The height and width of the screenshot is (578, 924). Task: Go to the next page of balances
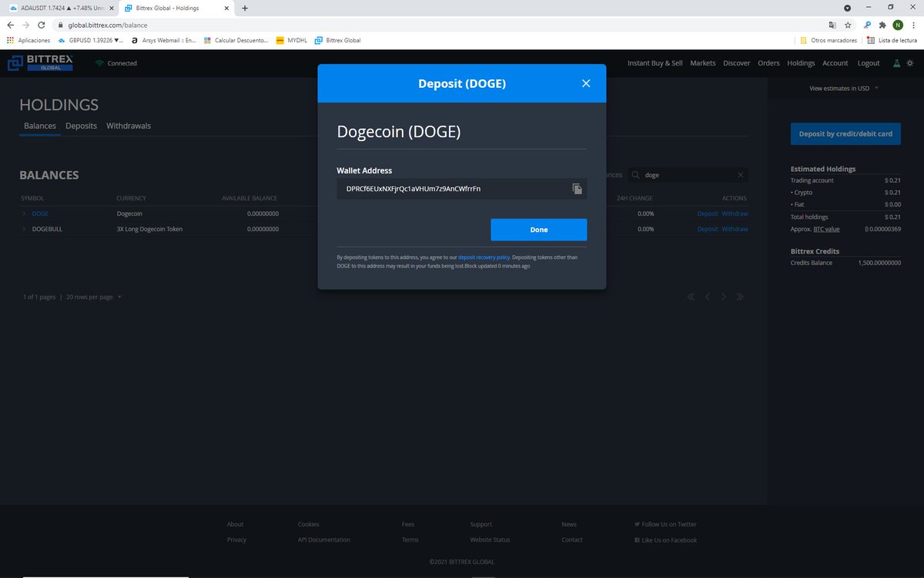point(723,297)
